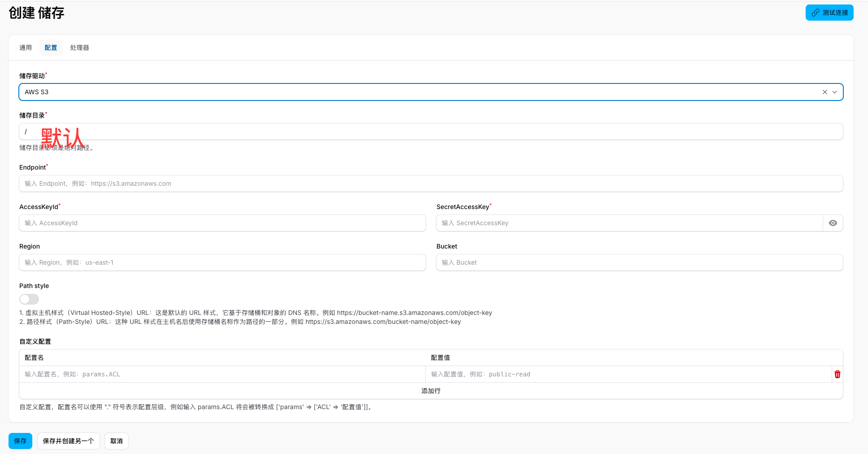This screenshot has width=868, height=454.
Task: Open the 储存驱动 dropdown chevron
Action: [x=835, y=92]
